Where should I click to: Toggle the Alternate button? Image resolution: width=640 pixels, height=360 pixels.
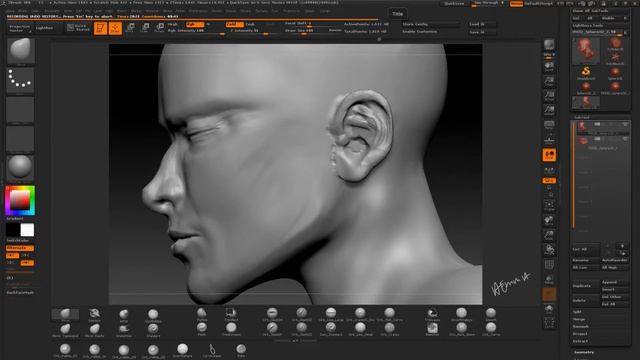20,248
